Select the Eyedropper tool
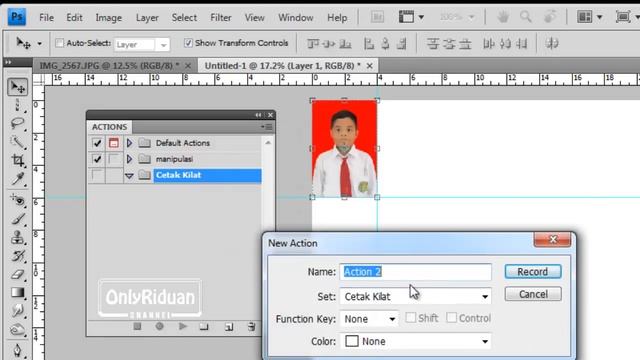 (x=18, y=179)
